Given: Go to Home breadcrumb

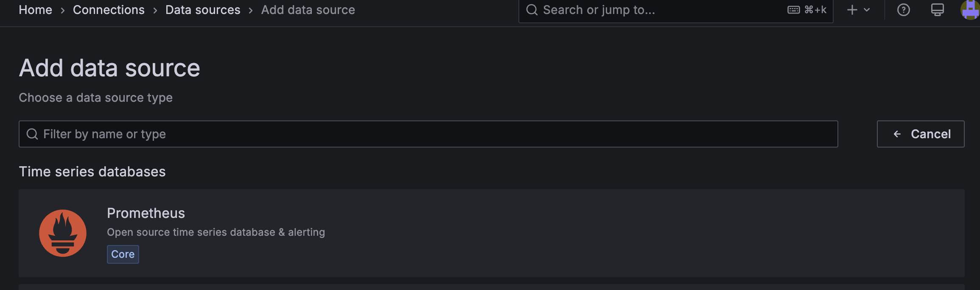Looking at the screenshot, I should coord(35,10).
